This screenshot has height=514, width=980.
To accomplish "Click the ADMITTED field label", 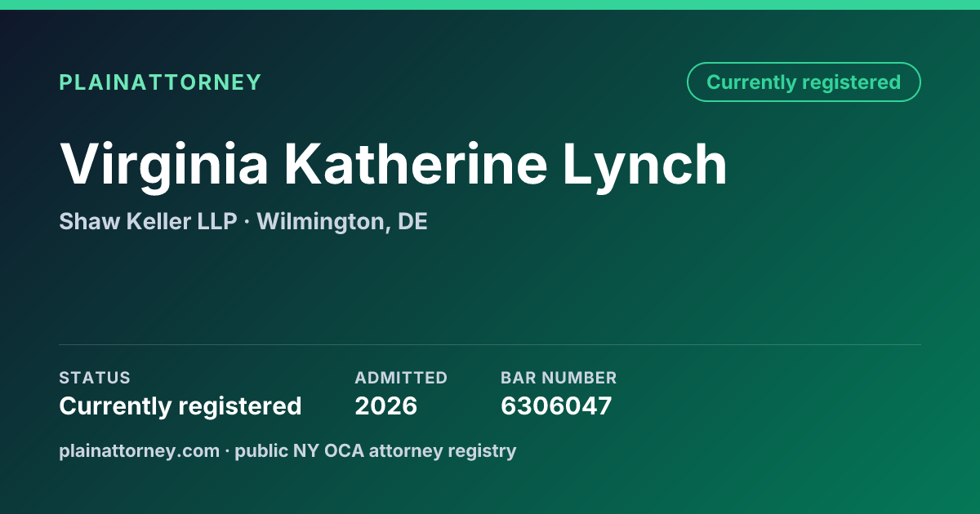I will click(401, 378).
